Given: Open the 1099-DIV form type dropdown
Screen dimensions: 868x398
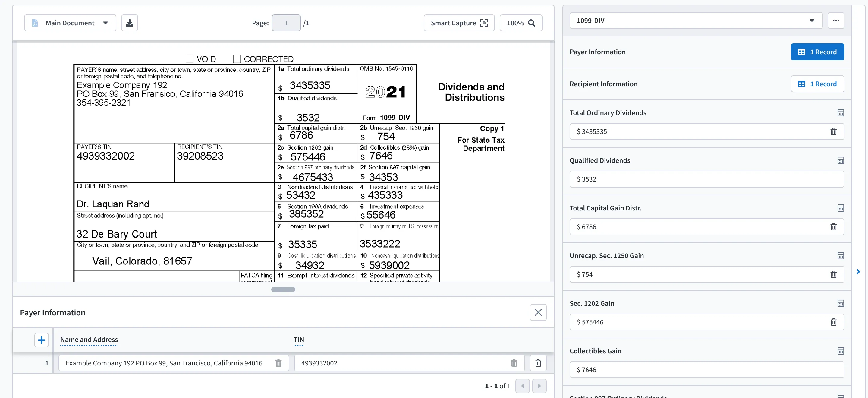Looking at the screenshot, I should tap(696, 21).
